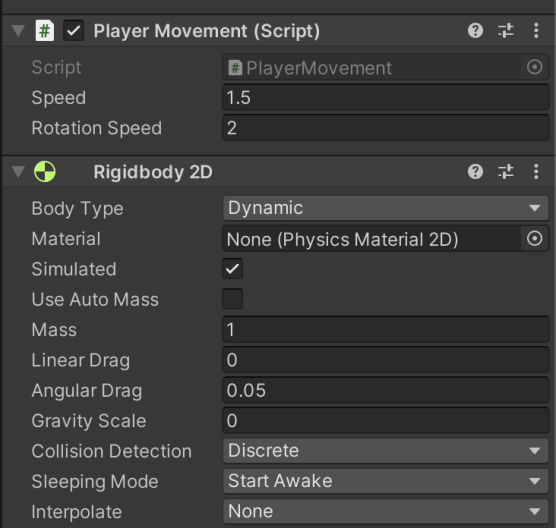Click the object picker next to PlayerMovement
Image resolution: width=556 pixels, height=528 pixels.
534,67
